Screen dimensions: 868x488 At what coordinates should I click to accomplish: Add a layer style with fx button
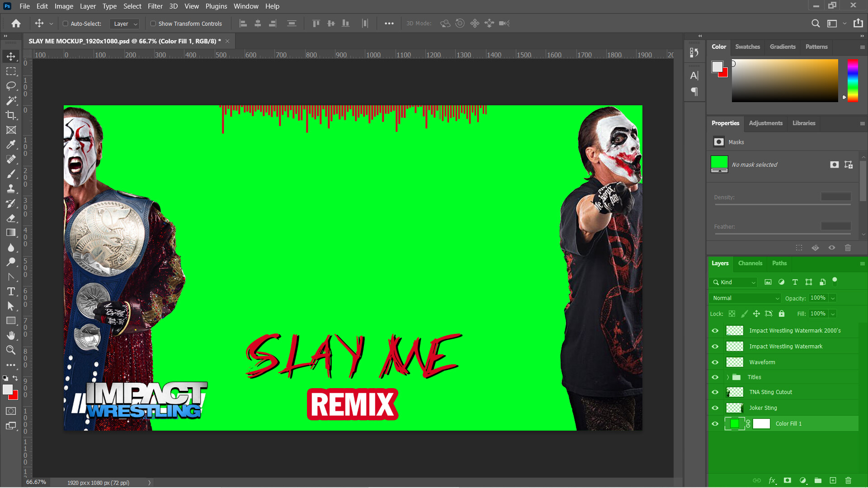[x=772, y=480]
